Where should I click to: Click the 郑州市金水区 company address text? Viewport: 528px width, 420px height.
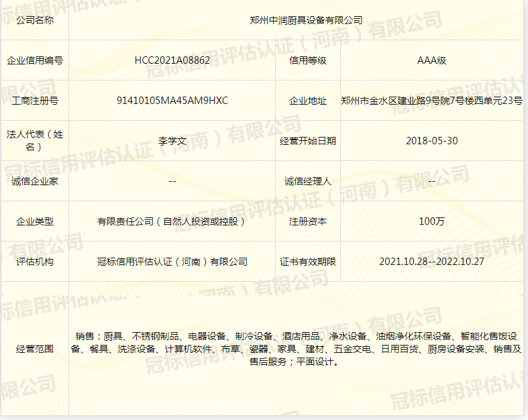(x=431, y=101)
